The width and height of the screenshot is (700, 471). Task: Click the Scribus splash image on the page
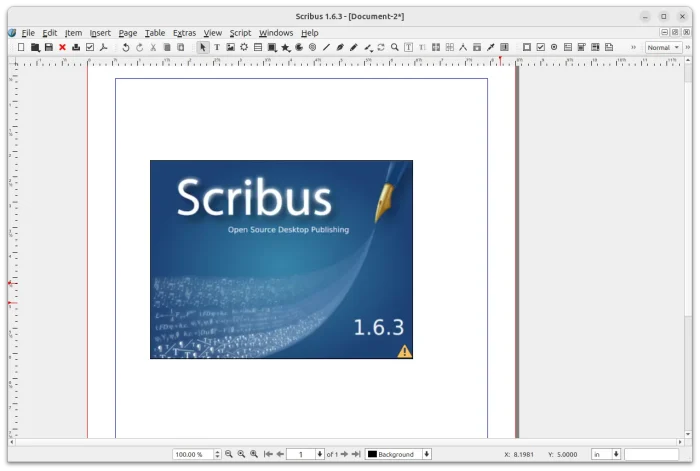click(x=281, y=259)
